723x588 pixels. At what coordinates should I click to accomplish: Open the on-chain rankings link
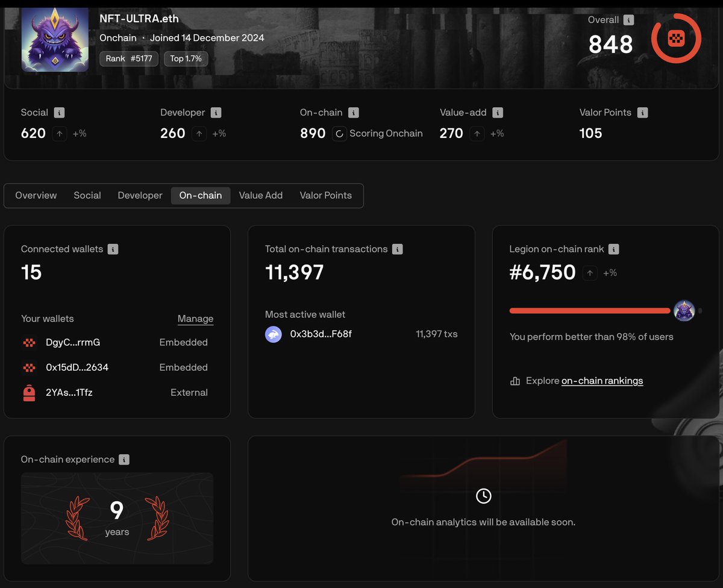[602, 381]
